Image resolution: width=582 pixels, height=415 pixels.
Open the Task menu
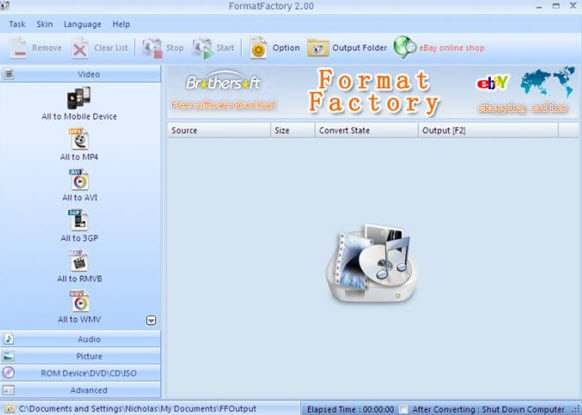coord(17,24)
